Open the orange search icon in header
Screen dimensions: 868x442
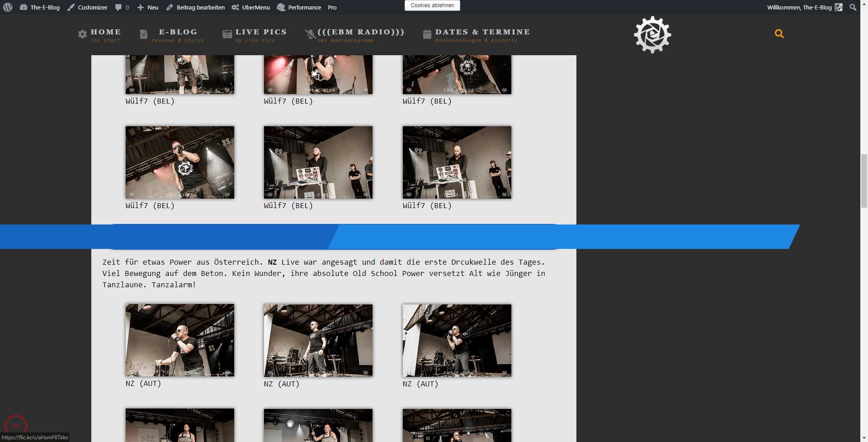[779, 34]
